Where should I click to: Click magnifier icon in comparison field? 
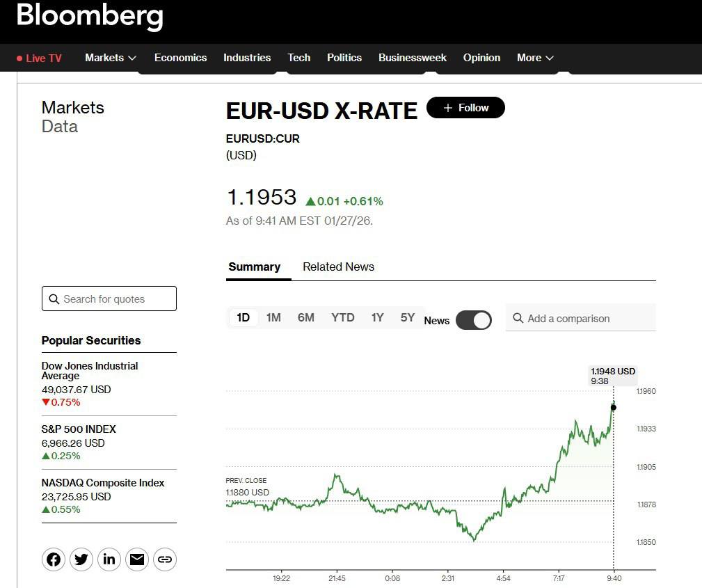point(518,318)
